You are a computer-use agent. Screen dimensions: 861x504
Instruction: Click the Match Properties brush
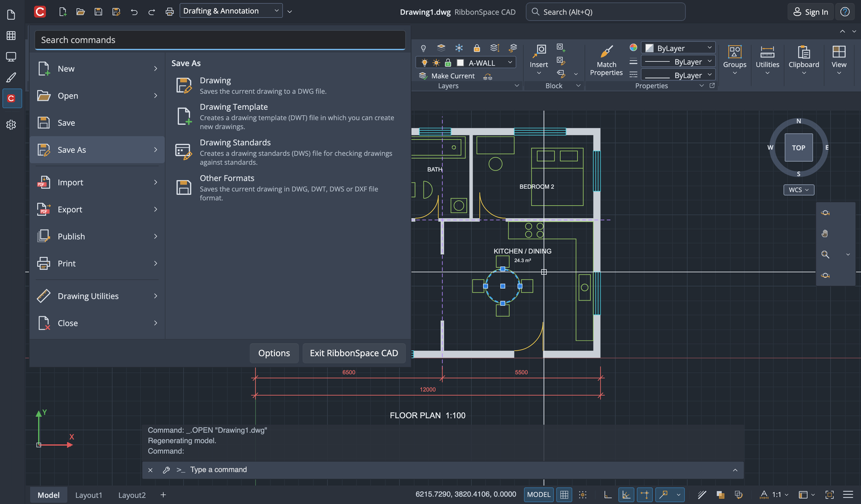coord(606,60)
